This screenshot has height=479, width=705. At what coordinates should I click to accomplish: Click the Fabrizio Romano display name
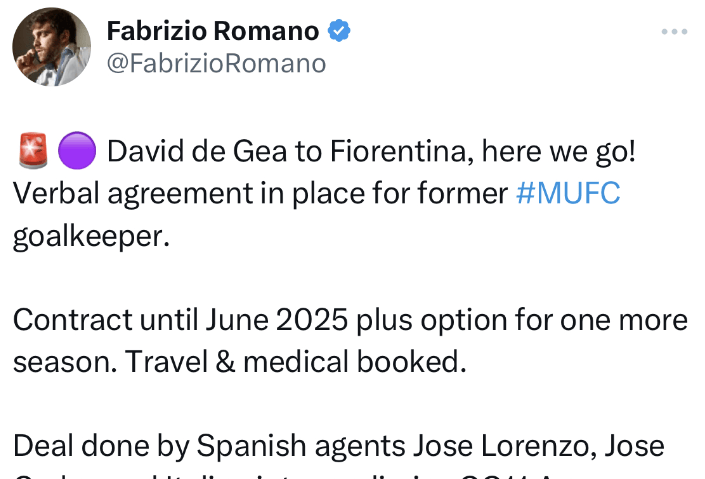[213, 31]
